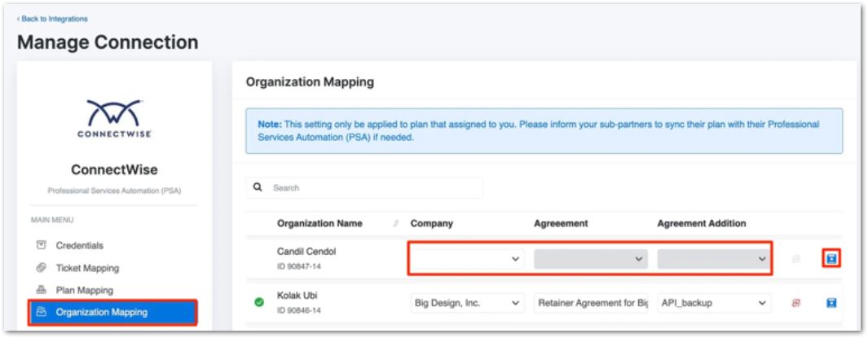Image resolution: width=868 pixels, height=338 pixels.
Task: Select Plan Mapping from the main menu
Action: 84,290
